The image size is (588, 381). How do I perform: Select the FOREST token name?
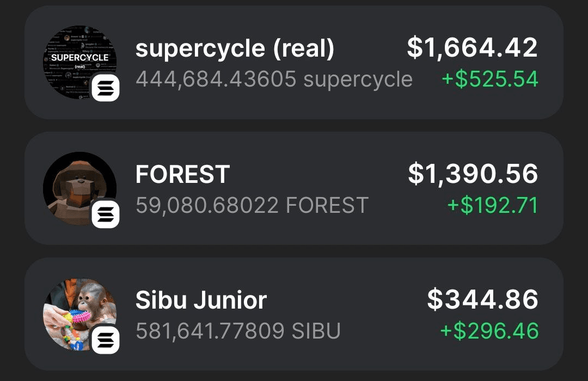tap(182, 174)
